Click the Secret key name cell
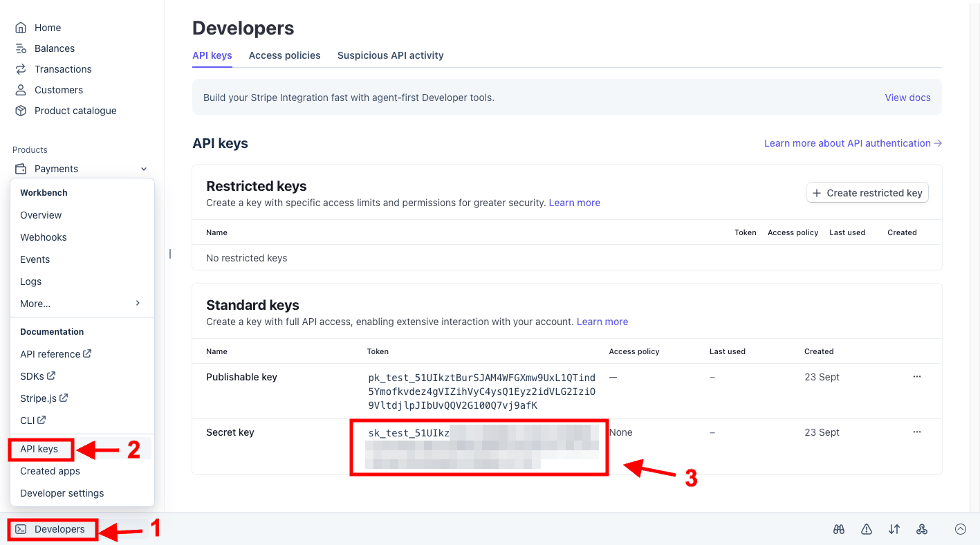980x545 pixels. (230, 432)
